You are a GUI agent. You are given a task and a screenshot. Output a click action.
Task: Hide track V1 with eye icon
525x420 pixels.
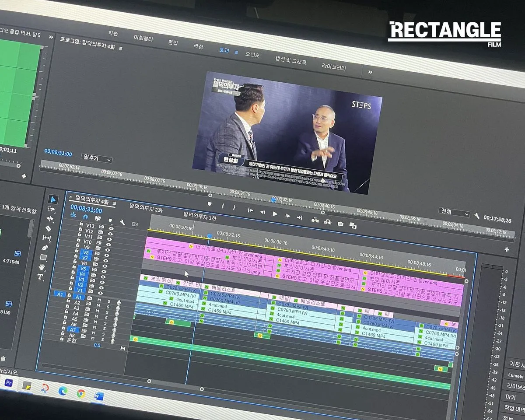(x=101, y=293)
